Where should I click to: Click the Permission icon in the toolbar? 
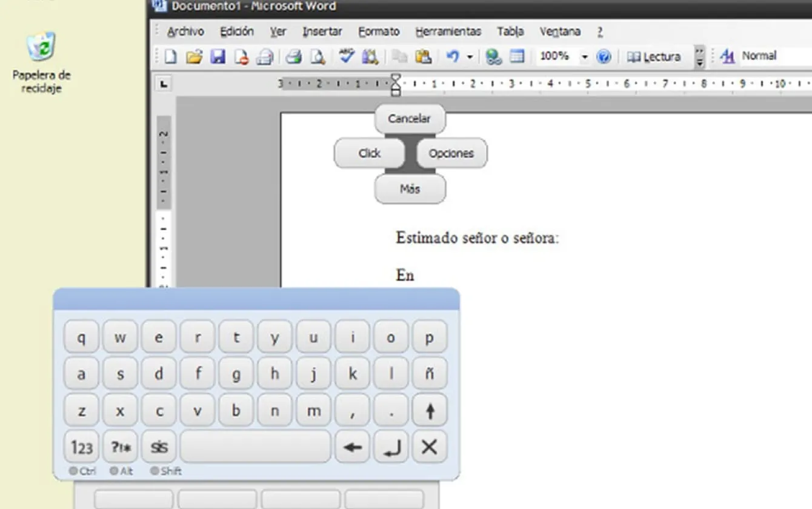point(242,57)
